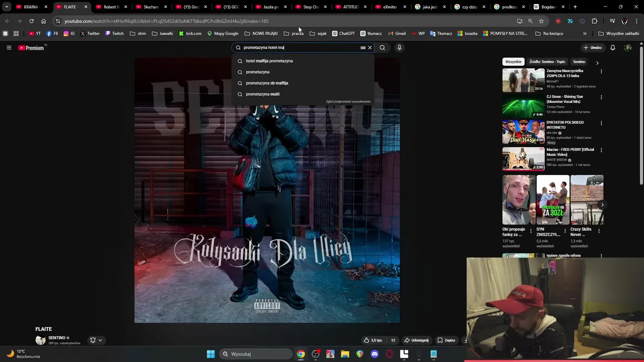Select the Sentino filter chip
Image resolution: width=644 pixels, height=362 pixels.
coord(579,62)
